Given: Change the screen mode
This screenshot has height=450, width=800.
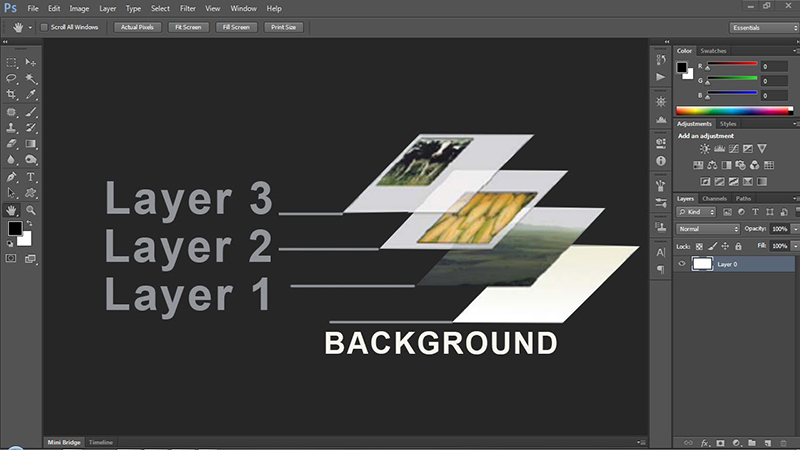Looking at the screenshot, I should point(31,259).
